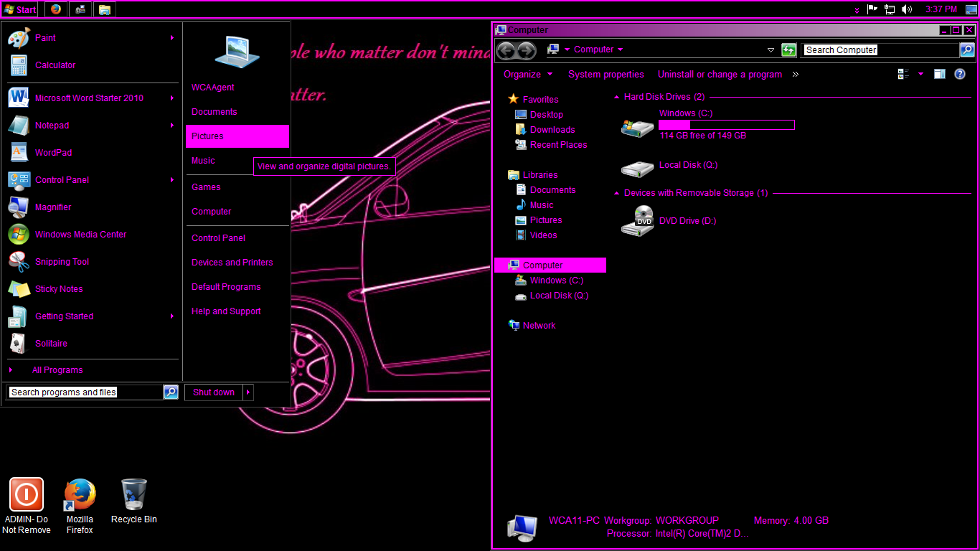Expand the Paint jump list arrow
980x551 pixels.
(171, 38)
